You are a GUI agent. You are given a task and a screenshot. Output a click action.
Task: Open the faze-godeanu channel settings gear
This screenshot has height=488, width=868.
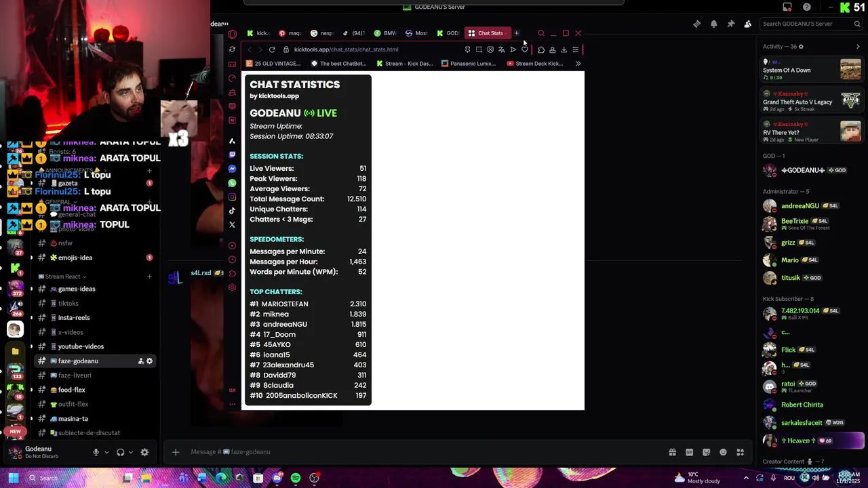coord(150,361)
